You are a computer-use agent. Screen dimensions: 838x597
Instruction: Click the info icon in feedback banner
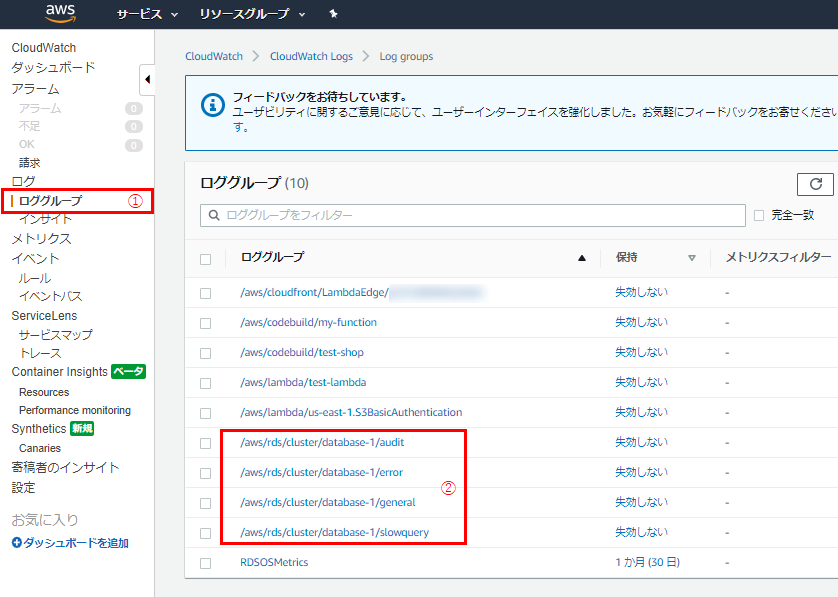pos(212,105)
